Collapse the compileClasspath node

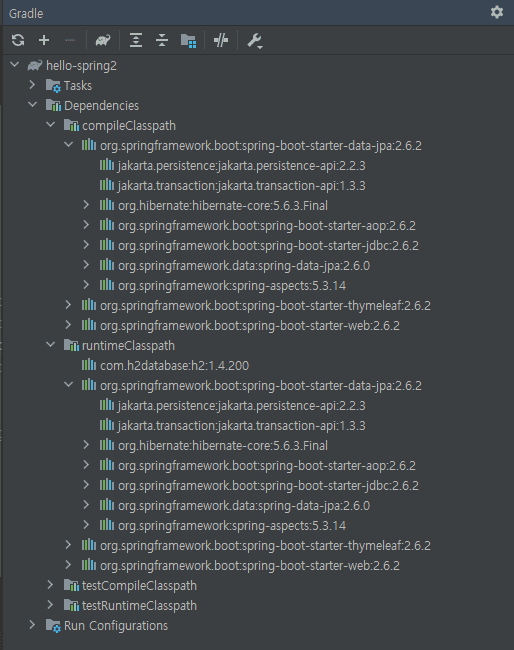(x=50, y=124)
